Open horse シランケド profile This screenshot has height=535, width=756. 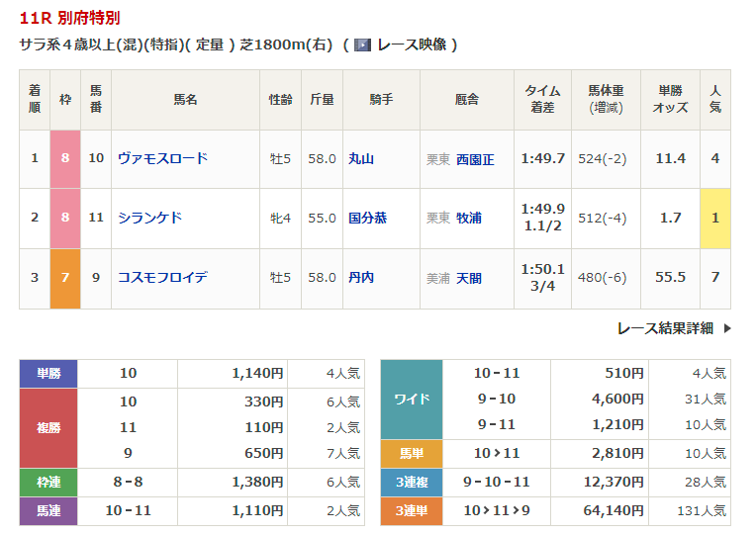pyautogui.click(x=149, y=218)
